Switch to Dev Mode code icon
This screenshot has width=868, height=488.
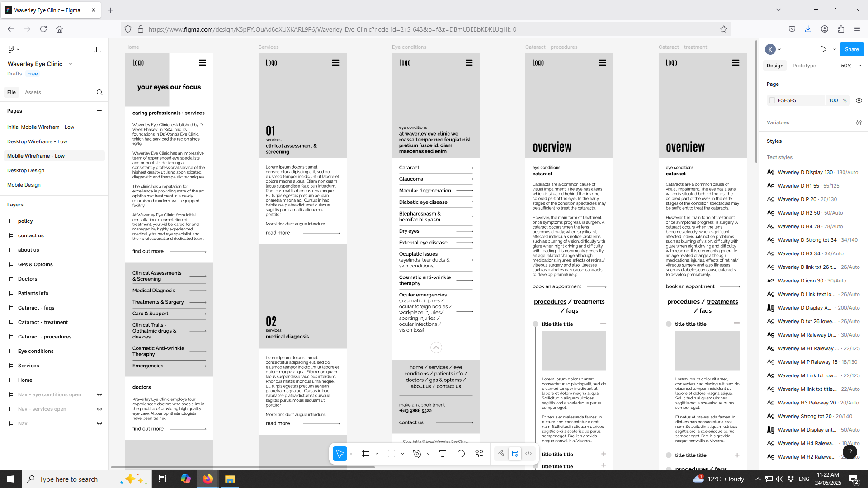[528, 454]
